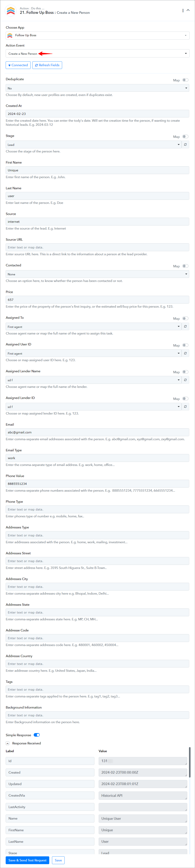This screenshot has height=868, width=195.
Task: Refresh the Assigned Lender Name list
Action: (x=185, y=380)
